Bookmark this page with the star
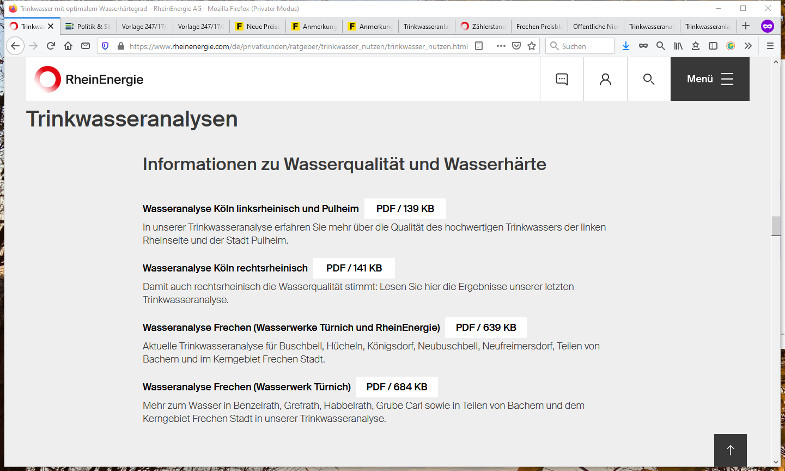Viewport: 785px width, 471px height. 532,46
